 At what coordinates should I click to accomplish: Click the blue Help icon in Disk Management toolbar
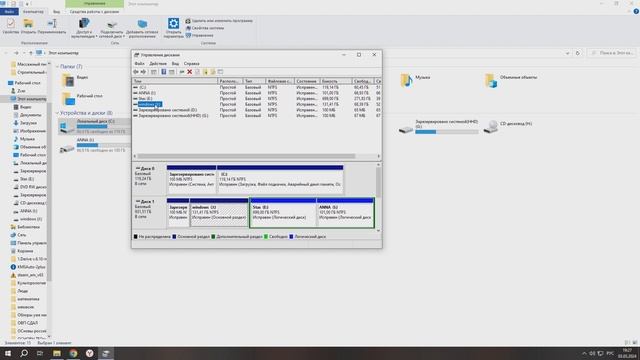[164, 72]
